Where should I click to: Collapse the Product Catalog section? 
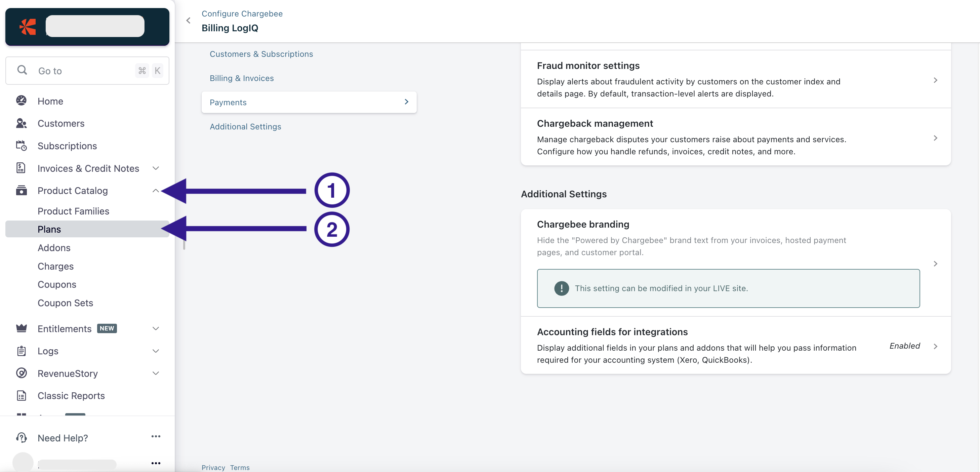pyautogui.click(x=156, y=190)
